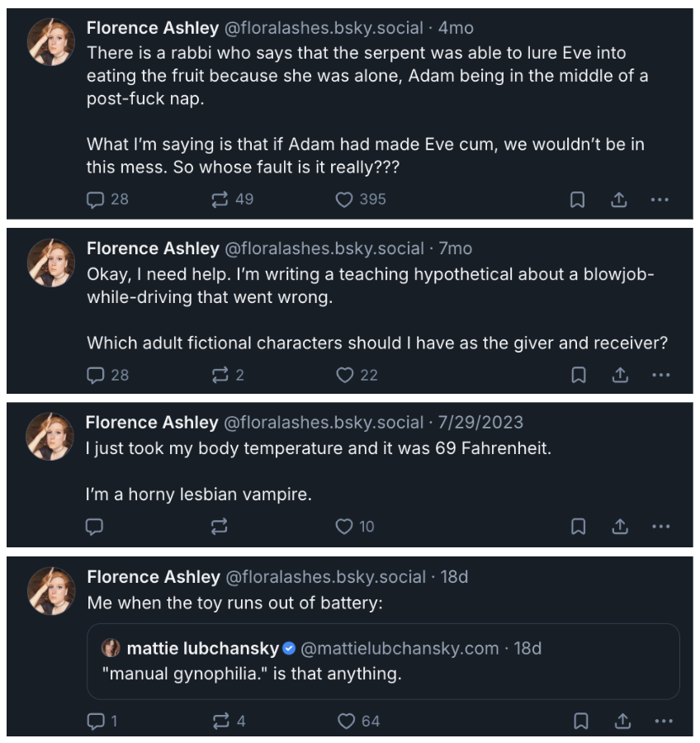Screen dimensions: 700x743
Task: Bookmark the teaching hypothetical post
Action: [578, 375]
